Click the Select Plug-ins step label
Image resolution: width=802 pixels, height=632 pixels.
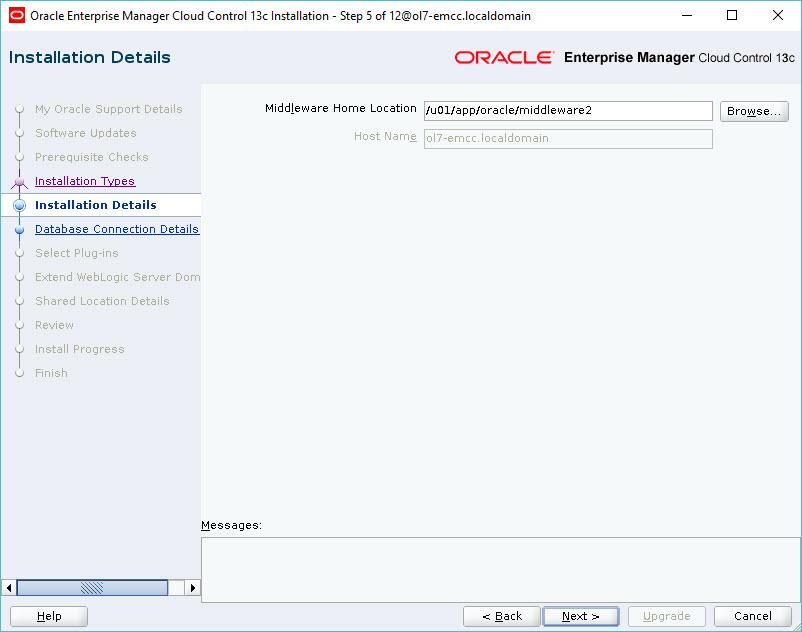77,253
